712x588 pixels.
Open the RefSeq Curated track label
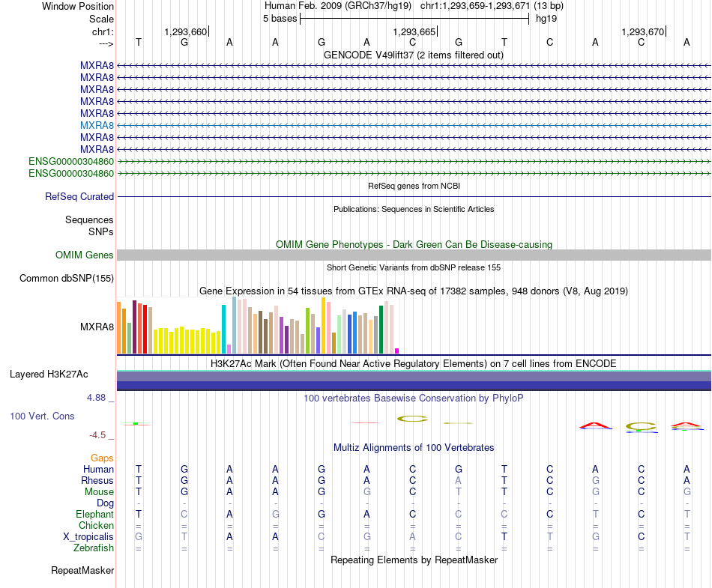tap(79, 196)
